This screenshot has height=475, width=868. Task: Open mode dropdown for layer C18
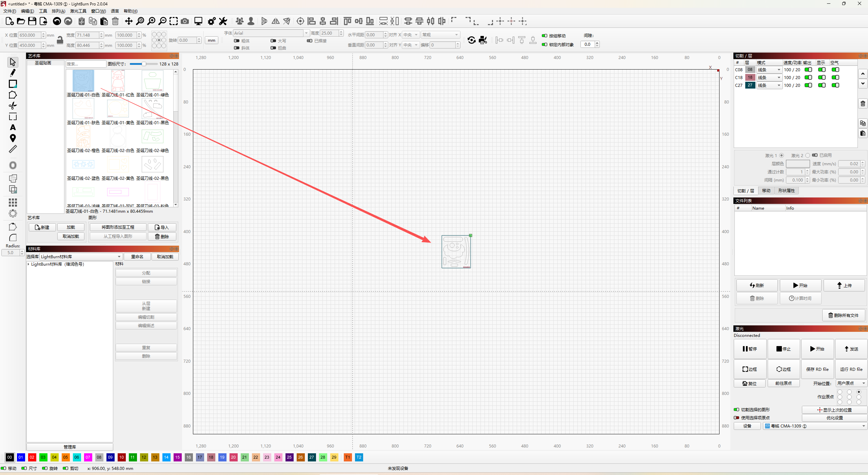769,78
